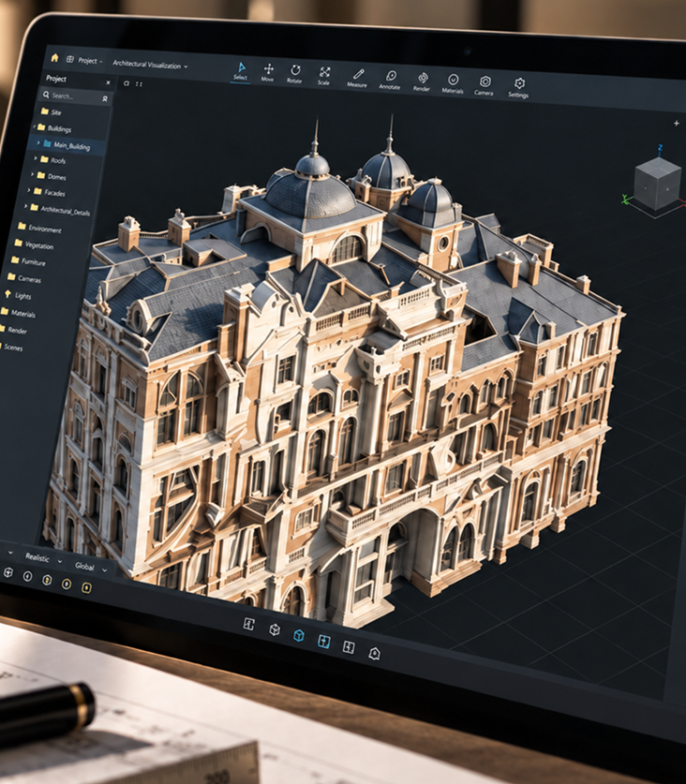This screenshot has width=686, height=784.
Task: Expand the Facades folder arrow
Action: pos(29,190)
